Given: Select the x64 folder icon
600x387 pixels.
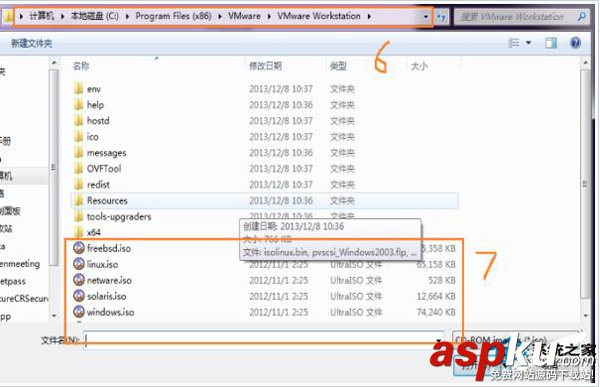Looking at the screenshot, I should (x=78, y=232).
